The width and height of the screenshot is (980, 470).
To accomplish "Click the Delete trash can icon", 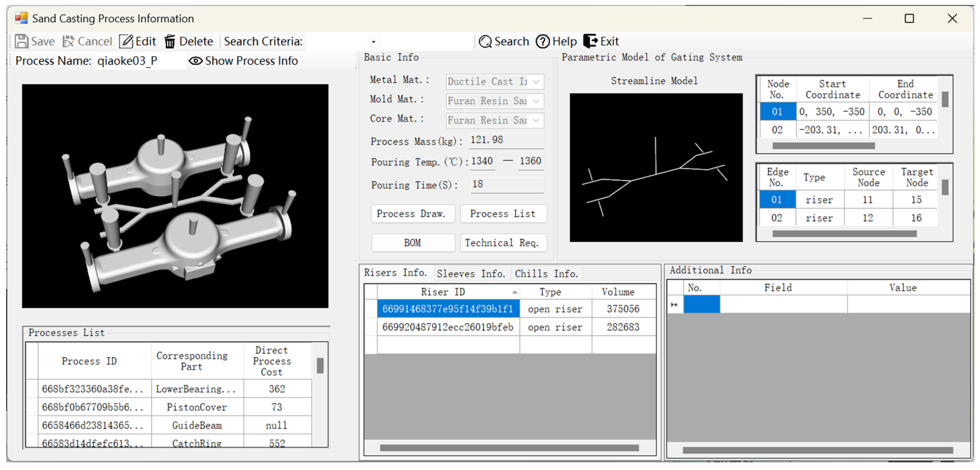I will pyautogui.click(x=170, y=41).
